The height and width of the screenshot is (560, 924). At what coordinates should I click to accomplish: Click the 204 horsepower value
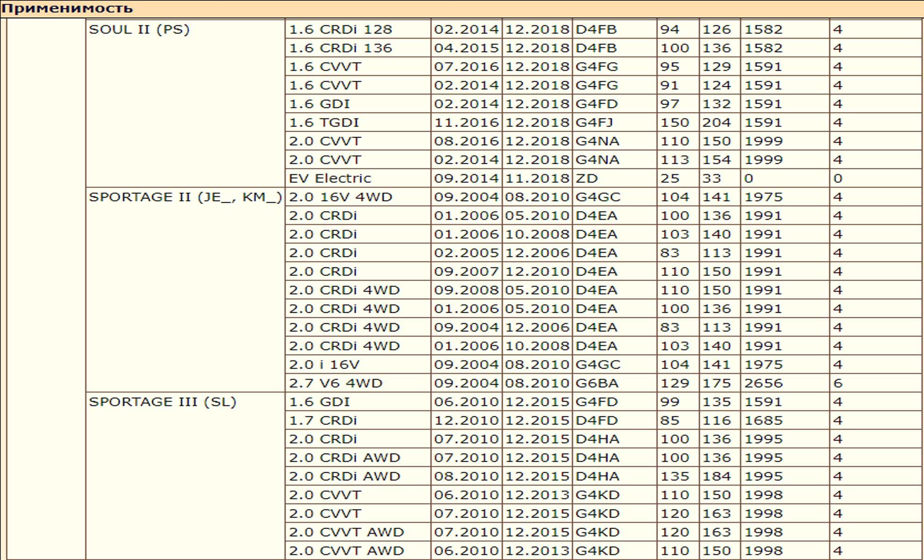click(x=720, y=122)
